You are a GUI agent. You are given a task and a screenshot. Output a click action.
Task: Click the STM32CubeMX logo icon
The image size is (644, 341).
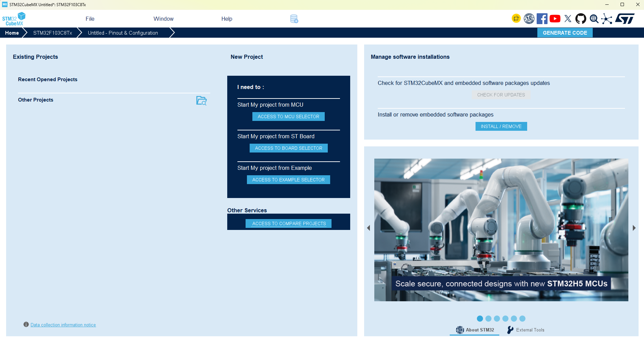[x=14, y=19]
